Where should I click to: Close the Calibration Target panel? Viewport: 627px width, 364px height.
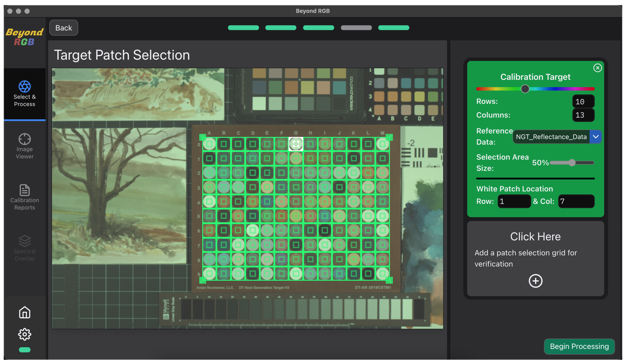click(598, 68)
